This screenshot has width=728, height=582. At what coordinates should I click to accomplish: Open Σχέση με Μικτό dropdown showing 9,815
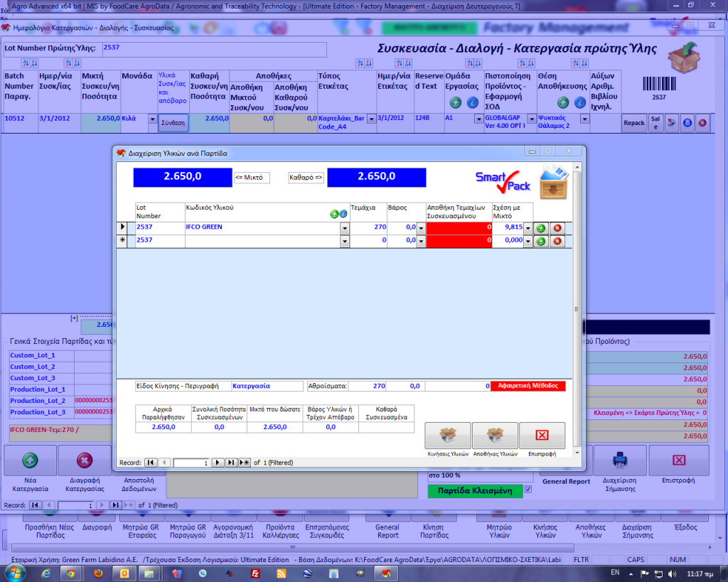coord(528,228)
